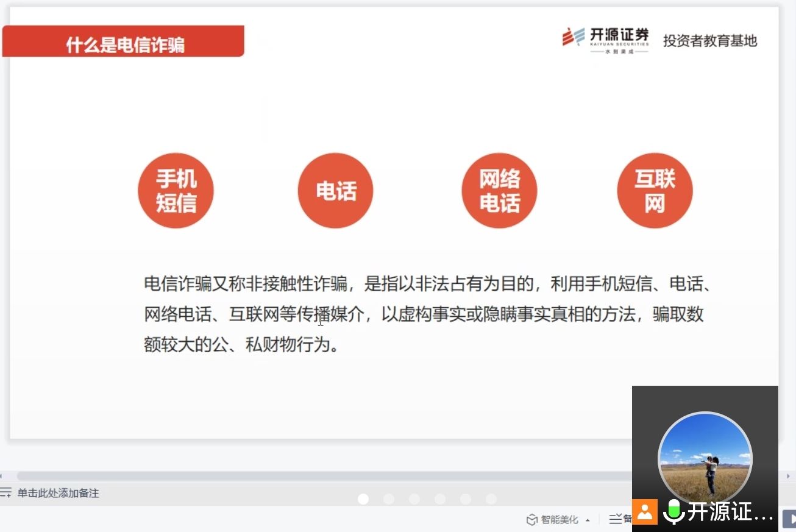The image size is (796, 532).
Task: Click the 手机短信 red circle
Action: coord(176,191)
